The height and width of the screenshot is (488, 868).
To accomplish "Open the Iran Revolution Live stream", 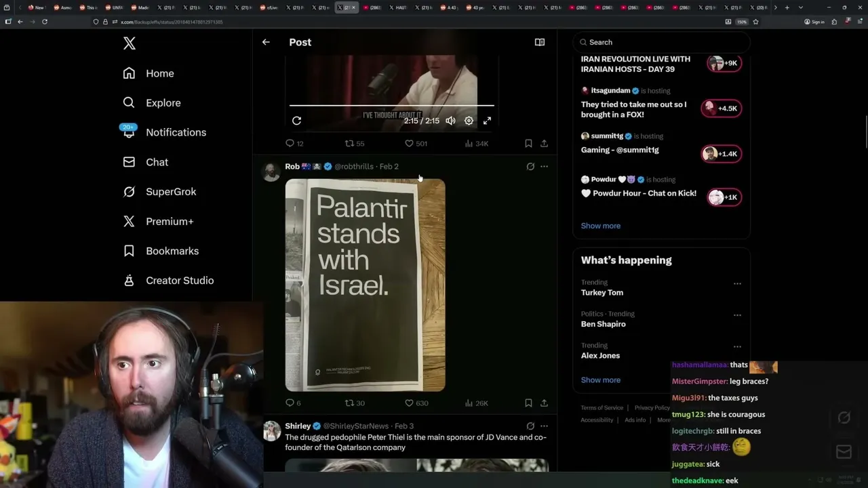I will click(x=635, y=64).
